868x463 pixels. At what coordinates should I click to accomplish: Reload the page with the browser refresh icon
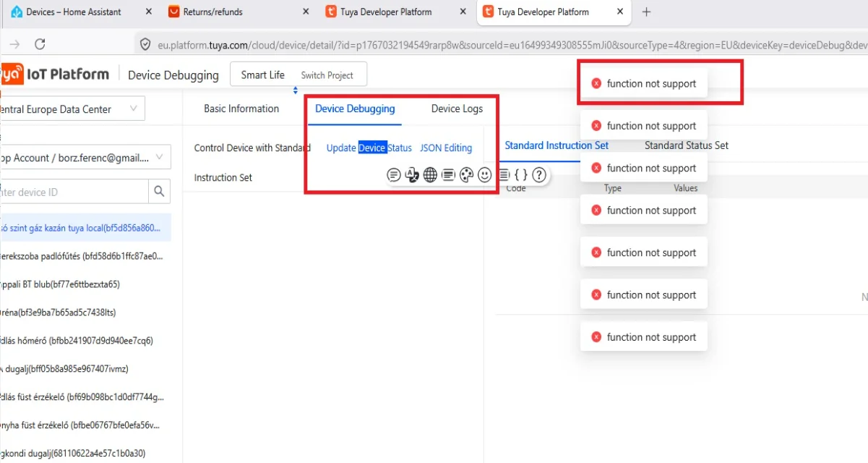click(40, 44)
